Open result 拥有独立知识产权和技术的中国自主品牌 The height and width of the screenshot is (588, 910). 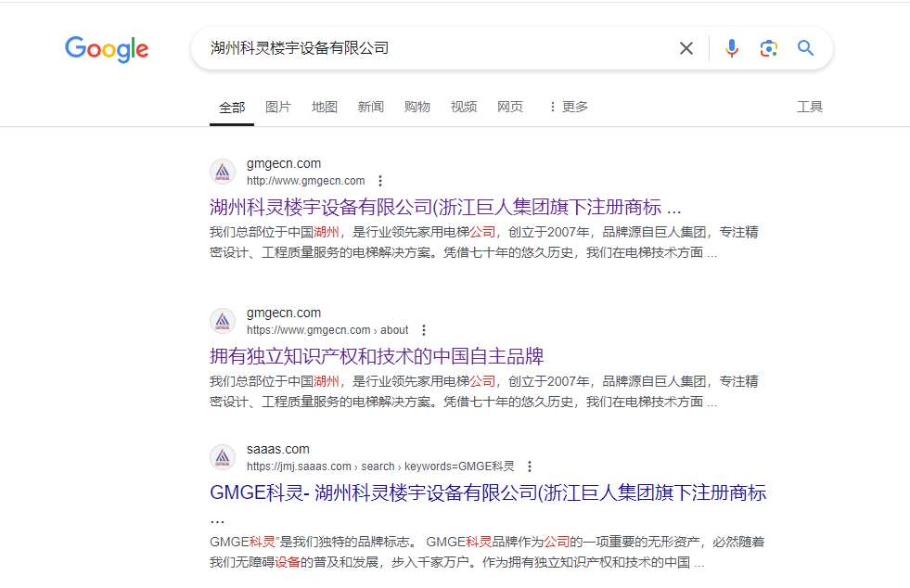377,356
